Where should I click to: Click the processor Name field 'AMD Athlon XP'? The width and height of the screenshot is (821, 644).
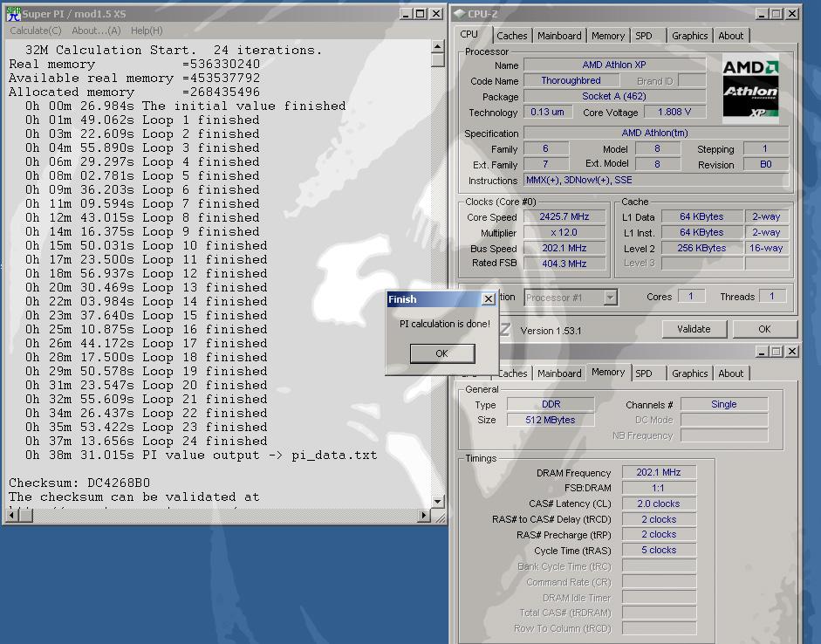click(x=615, y=65)
